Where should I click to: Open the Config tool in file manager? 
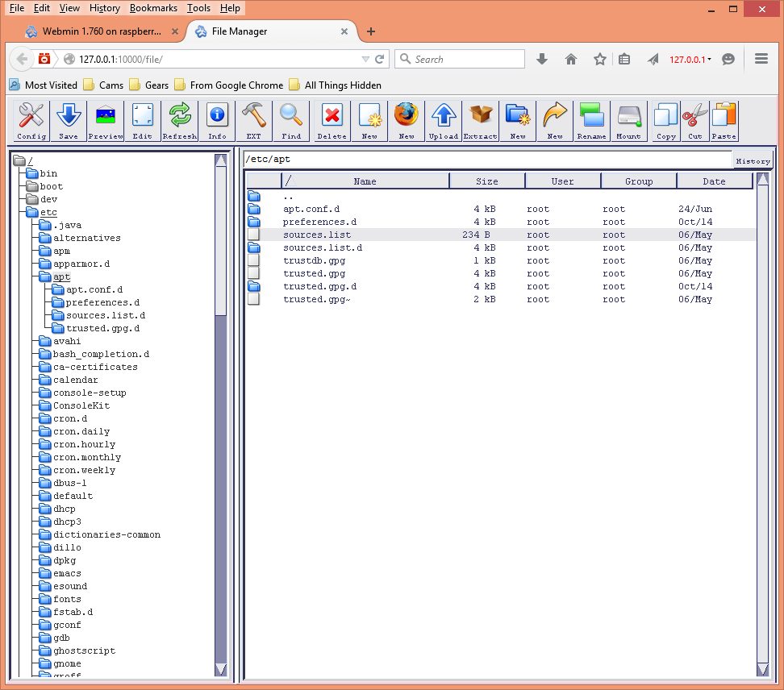click(31, 121)
